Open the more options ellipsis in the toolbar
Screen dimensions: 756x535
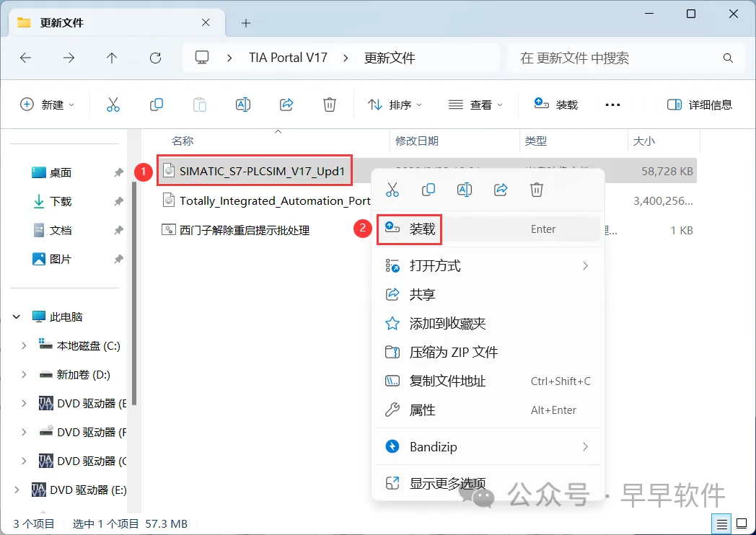coord(612,105)
